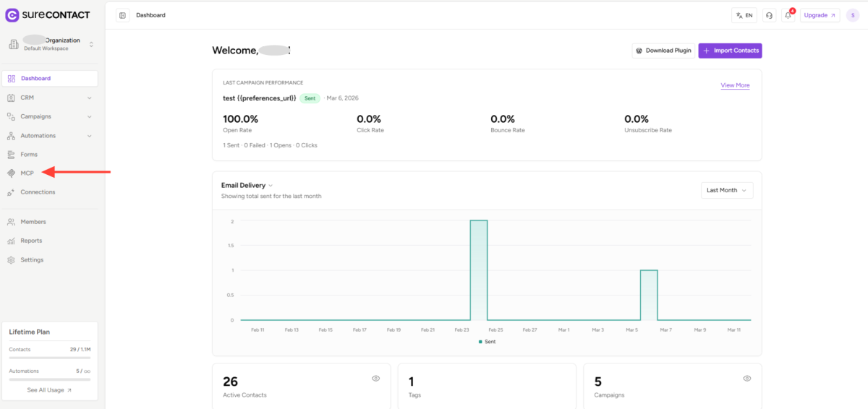This screenshot has height=409, width=868.
Task: Expand the CRM sidebar section
Action: (50, 98)
